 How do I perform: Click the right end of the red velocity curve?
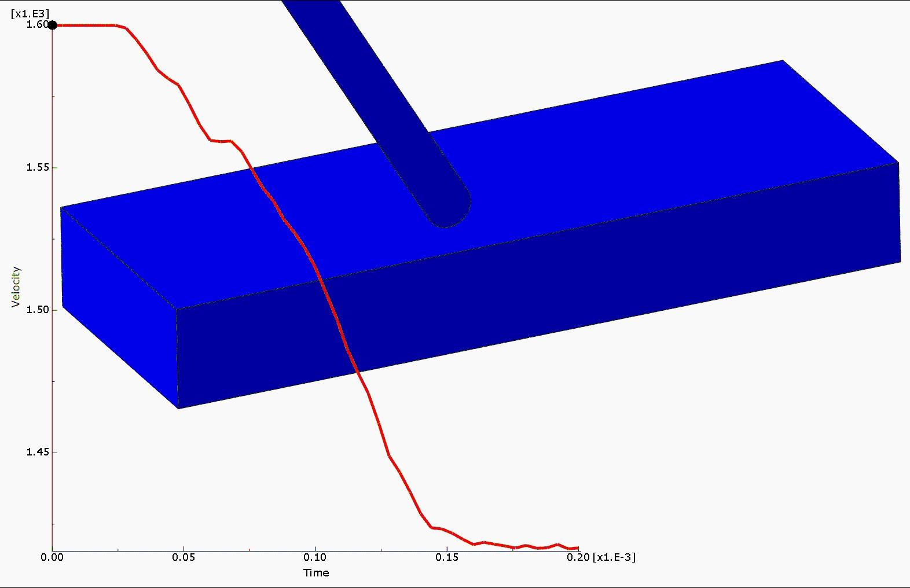(577, 548)
